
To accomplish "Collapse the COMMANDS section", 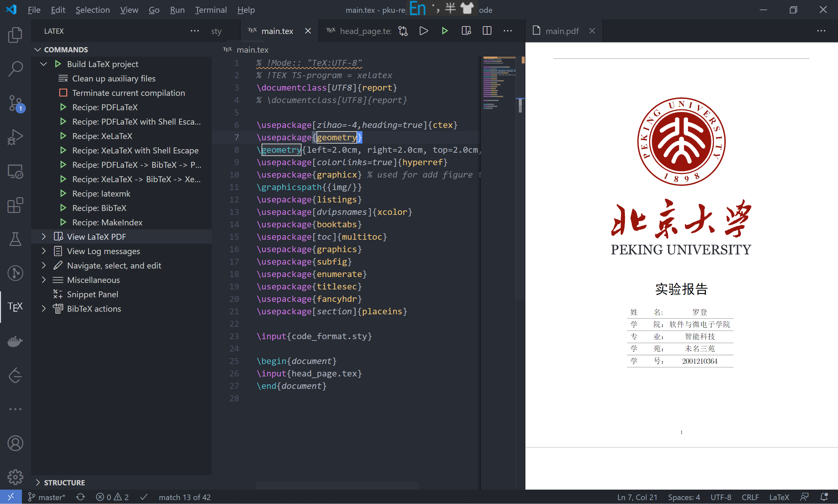I will tap(38, 50).
